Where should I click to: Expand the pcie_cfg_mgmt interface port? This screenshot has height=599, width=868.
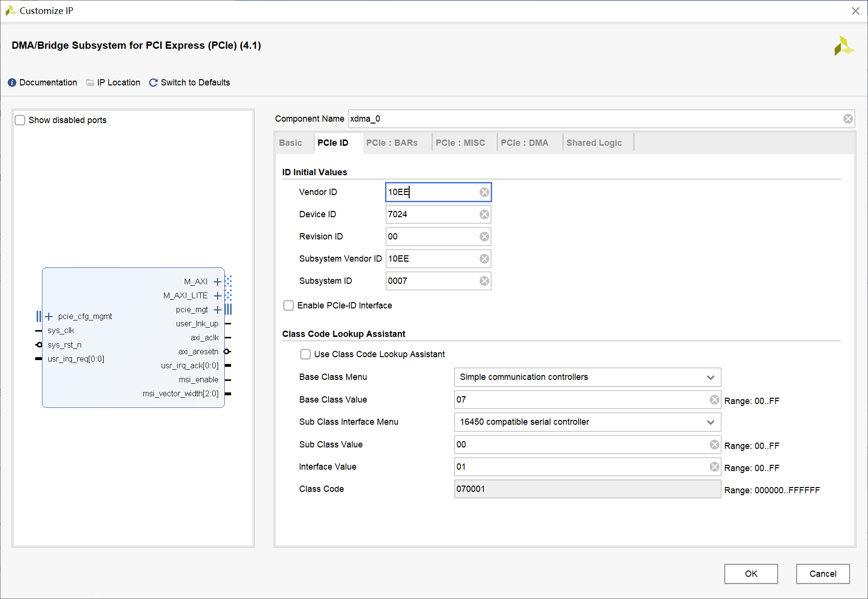pos(49,317)
